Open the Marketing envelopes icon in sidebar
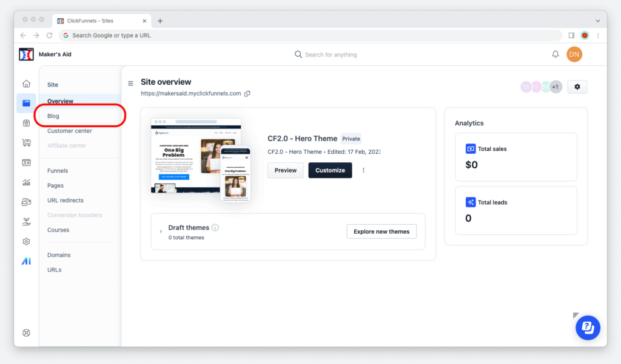 pos(26,202)
